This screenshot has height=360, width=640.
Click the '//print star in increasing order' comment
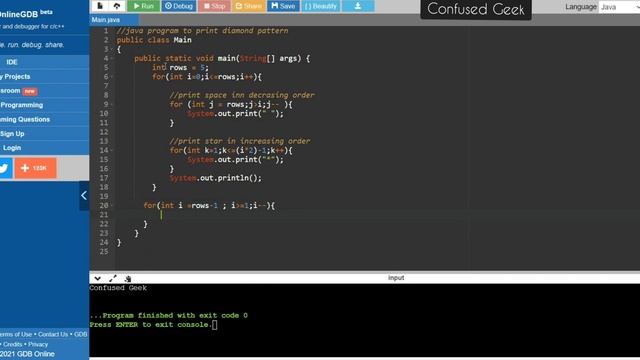(240, 141)
